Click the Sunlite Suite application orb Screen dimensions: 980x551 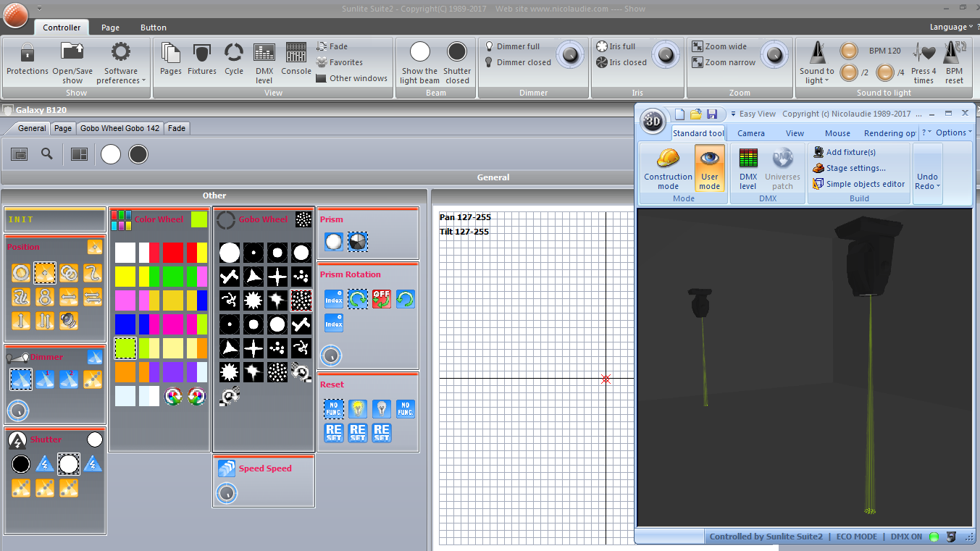tap(14, 14)
